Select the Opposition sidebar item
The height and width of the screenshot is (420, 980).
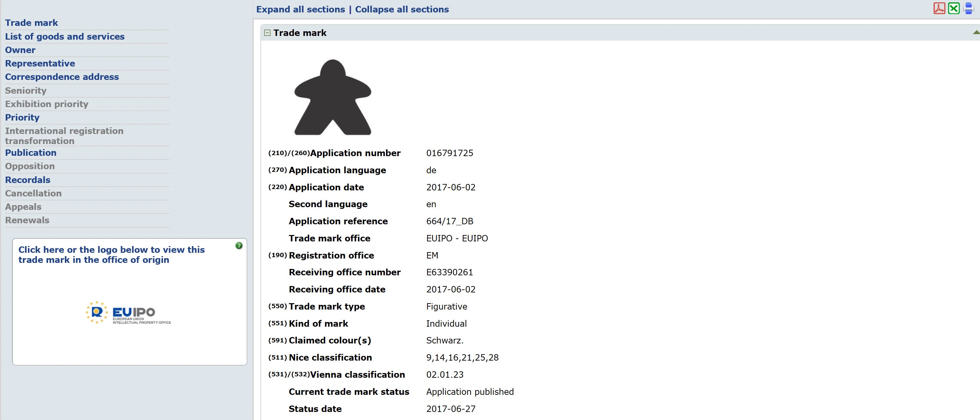(x=30, y=166)
